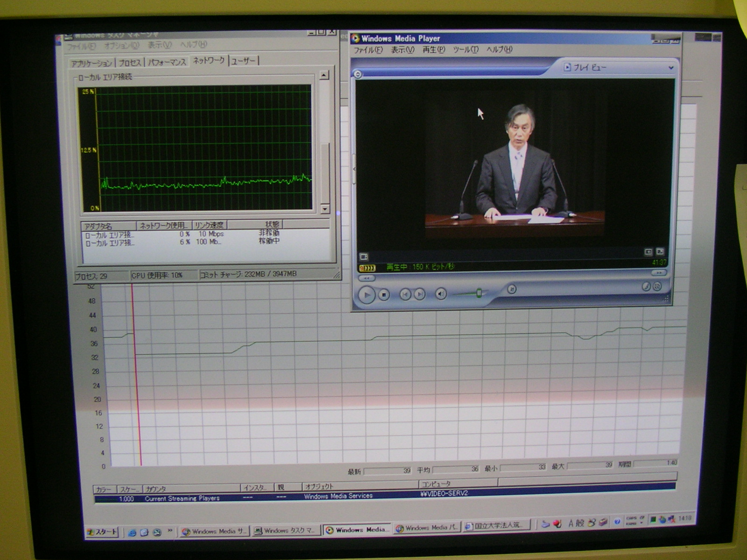Click the 状態 column header
The image size is (747, 560).
[255, 224]
